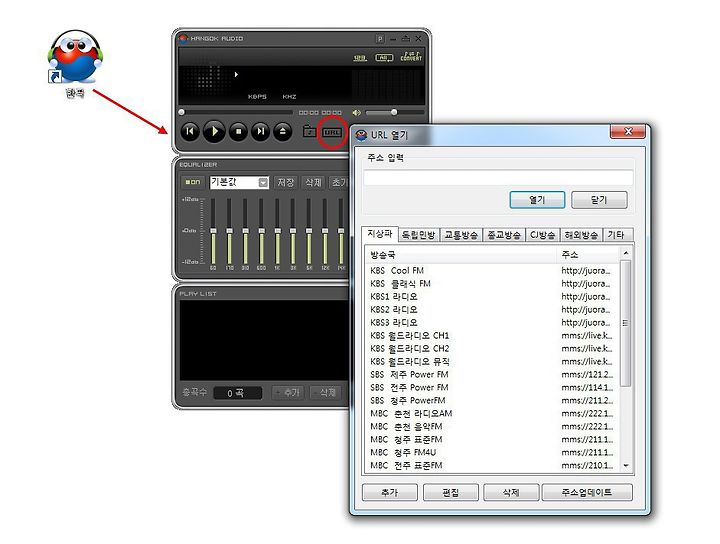
Task: Minimize the Hangok Audio player window
Action: 393,39
